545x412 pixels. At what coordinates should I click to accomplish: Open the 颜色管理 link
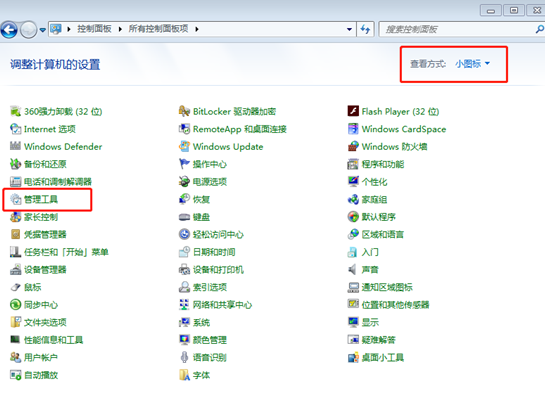click(x=210, y=340)
